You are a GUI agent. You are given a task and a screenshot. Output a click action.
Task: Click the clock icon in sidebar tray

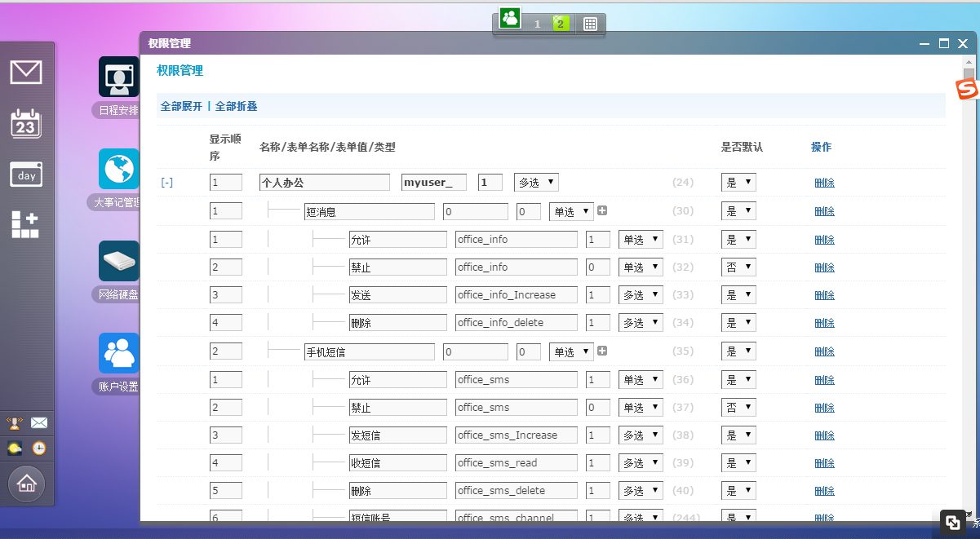point(39,448)
